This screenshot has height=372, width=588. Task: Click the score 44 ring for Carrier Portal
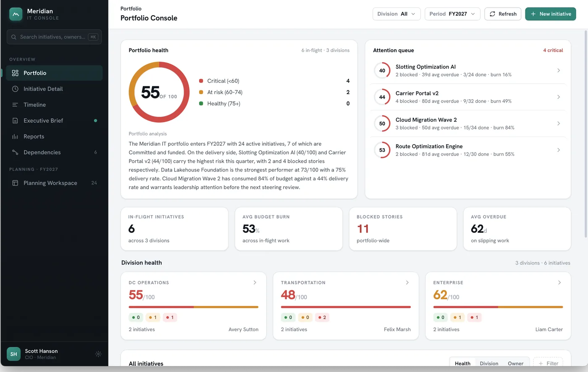pos(382,97)
